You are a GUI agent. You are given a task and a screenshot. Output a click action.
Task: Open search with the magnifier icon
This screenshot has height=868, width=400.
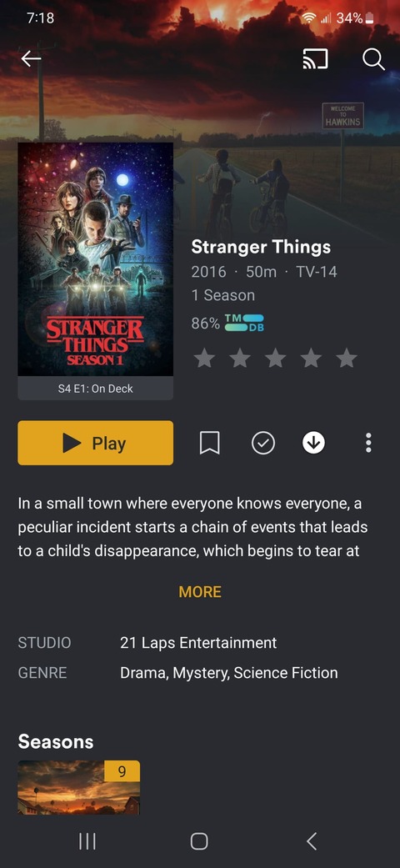coord(373,59)
